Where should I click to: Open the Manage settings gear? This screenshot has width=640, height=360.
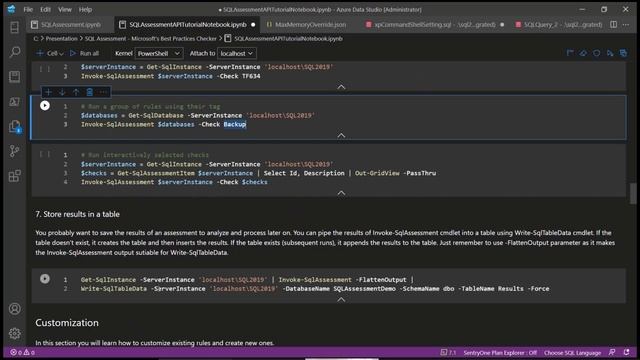15,333
